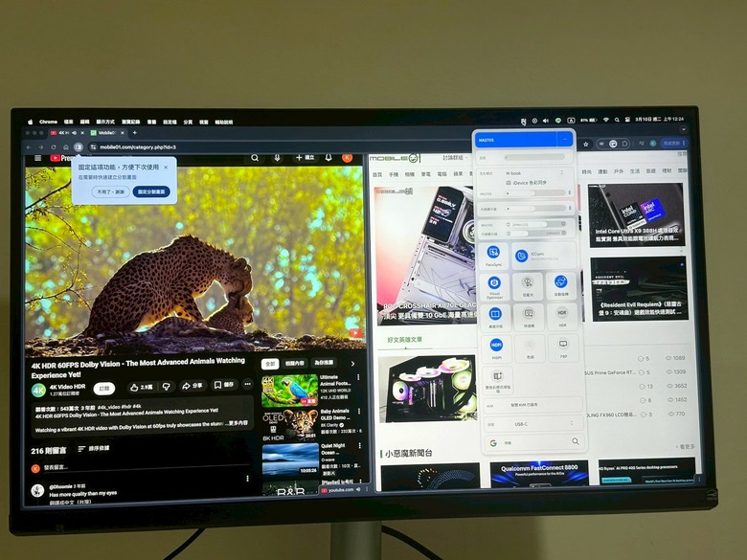Switch to the 4K YouTube tab

tap(67, 133)
